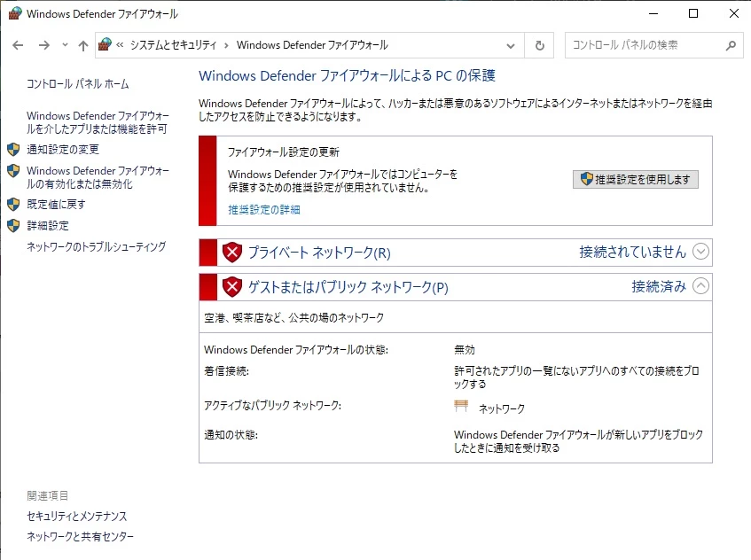Image resolution: width=751 pixels, height=560 pixels.
Task: Click 通知の状態: label
Action: pos(231,434)
